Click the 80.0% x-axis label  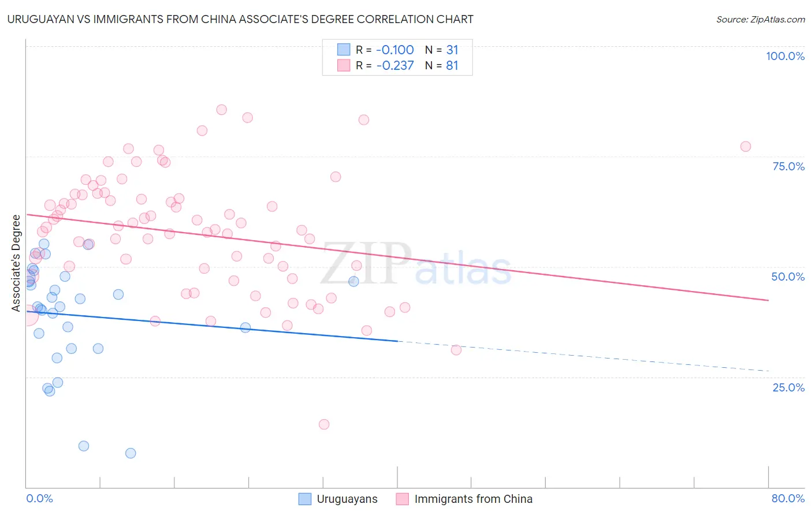(788, 498)
